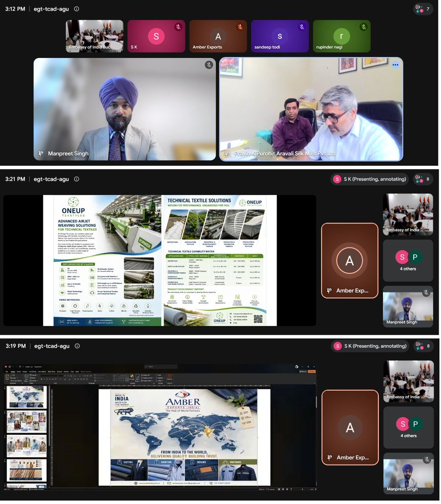
Task: Open the 4 others tile at 3:19 PM
Action: tap(409, 428)
